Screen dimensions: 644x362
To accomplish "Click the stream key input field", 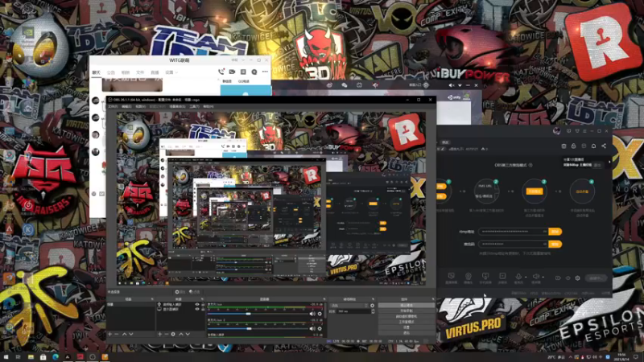I will click(x=514, y=244).
